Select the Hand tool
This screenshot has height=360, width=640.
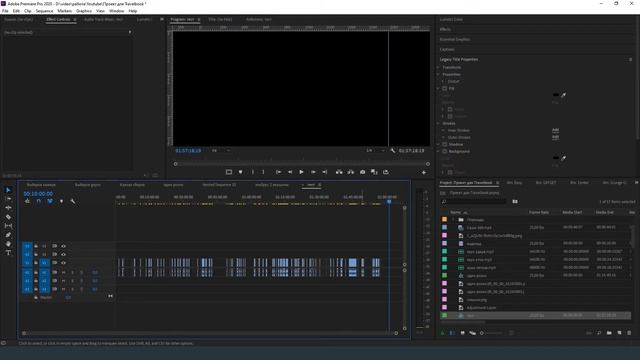[x=8, y=244]
